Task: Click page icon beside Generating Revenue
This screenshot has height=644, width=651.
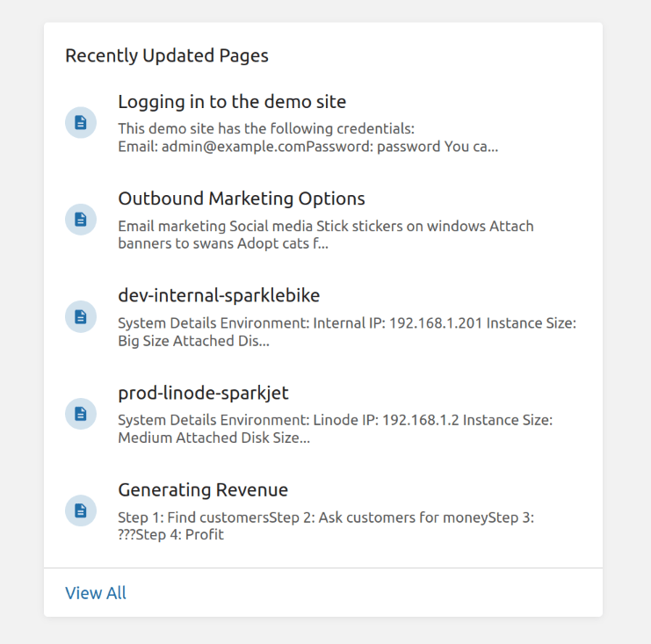Action: point(81,510)
